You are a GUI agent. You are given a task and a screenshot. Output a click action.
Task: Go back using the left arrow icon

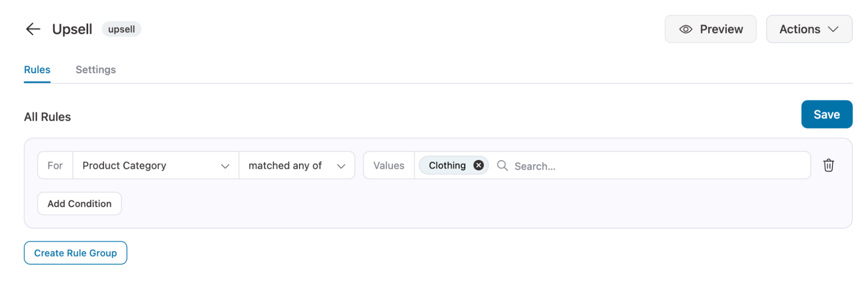[33, 29]
